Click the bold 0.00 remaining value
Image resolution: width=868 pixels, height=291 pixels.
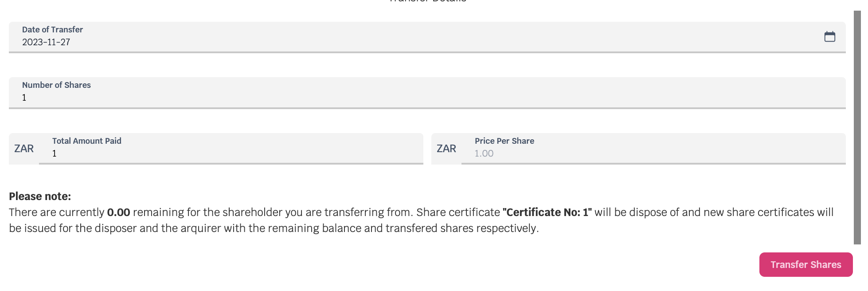coord(118,212)
